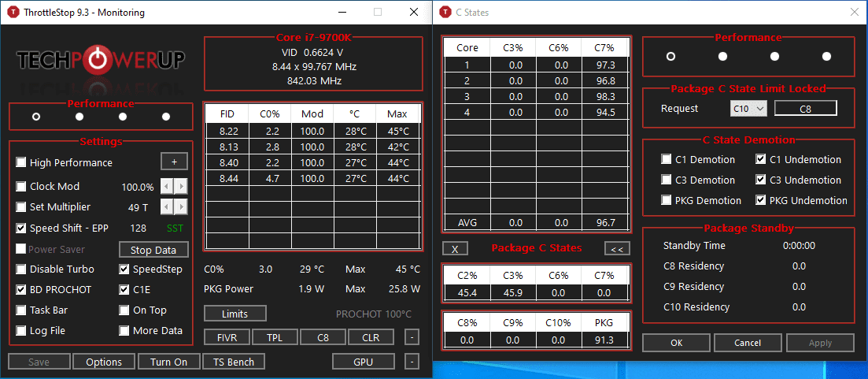The height and width of the screenshot is (379, 868).
Task: Check the Set Multiplier option
Action: coord(21,206)
